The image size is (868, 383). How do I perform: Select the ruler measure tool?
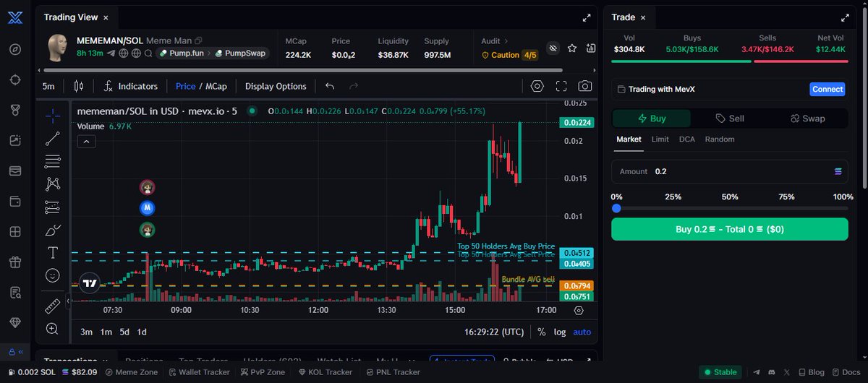[x=53, y=306]
